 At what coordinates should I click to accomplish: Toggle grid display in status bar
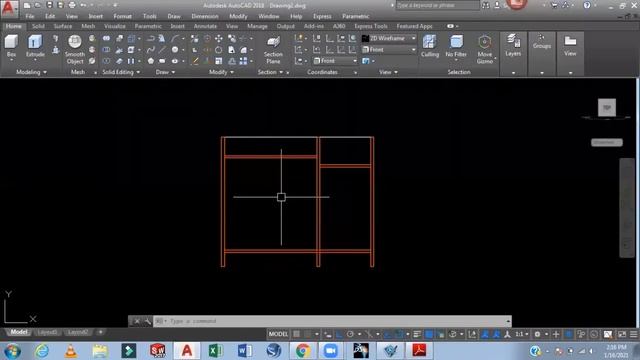point(297,334)
